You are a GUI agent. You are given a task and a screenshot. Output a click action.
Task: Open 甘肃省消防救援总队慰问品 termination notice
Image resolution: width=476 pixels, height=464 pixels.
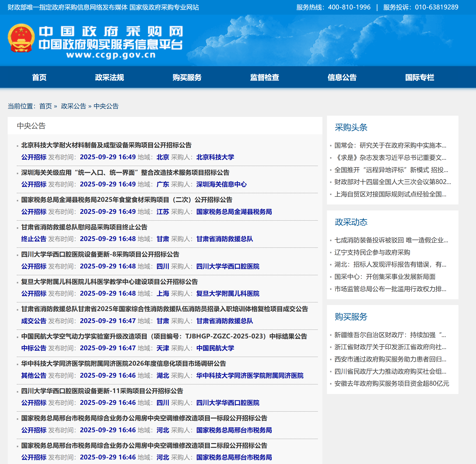84,227
